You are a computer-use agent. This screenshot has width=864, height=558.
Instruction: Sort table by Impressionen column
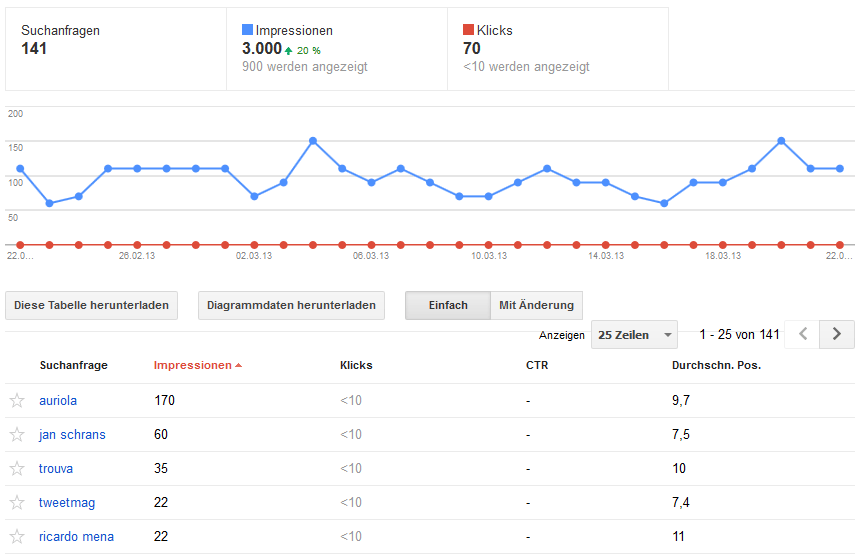(197, 365)
